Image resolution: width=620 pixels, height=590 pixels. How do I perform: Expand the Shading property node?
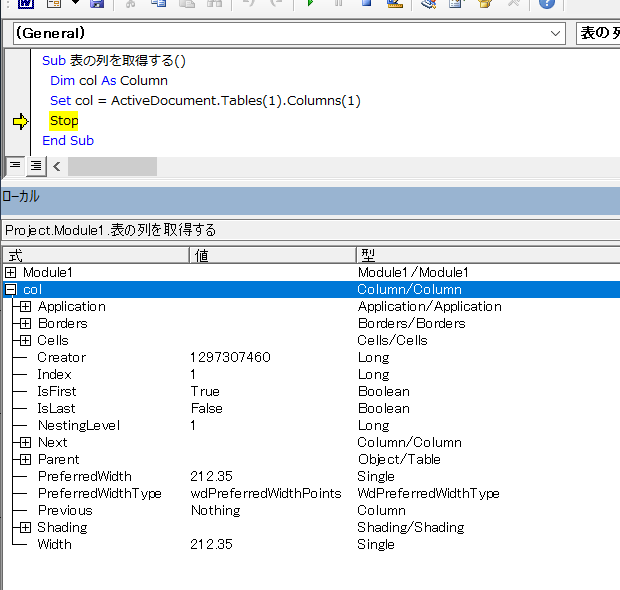coord(25,528)
